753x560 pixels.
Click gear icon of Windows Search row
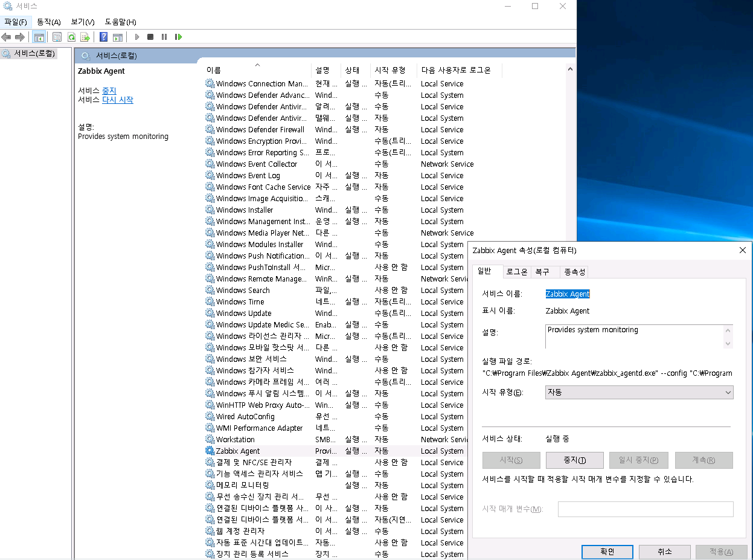[x=210, y=290]
